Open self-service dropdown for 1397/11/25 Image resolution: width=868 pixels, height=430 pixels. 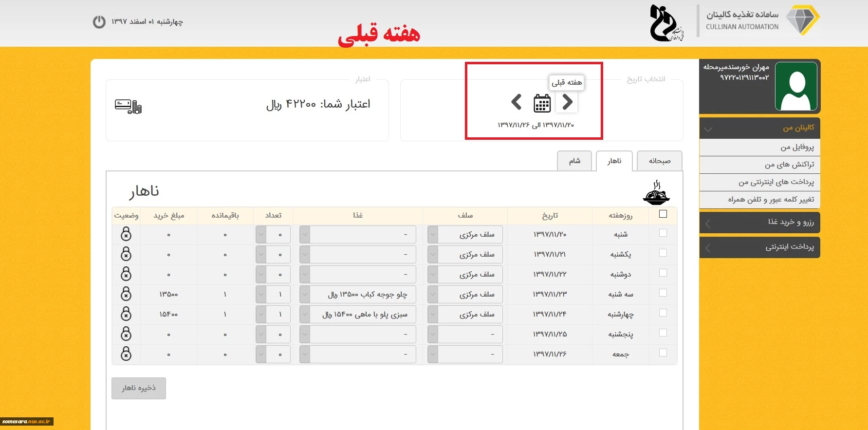465,335
